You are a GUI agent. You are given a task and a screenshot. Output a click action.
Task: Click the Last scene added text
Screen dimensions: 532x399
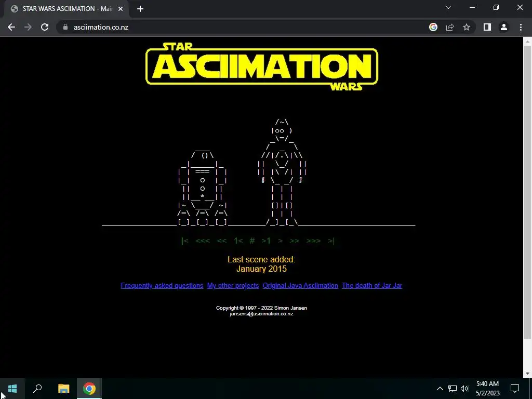click(x=261, y=260)
